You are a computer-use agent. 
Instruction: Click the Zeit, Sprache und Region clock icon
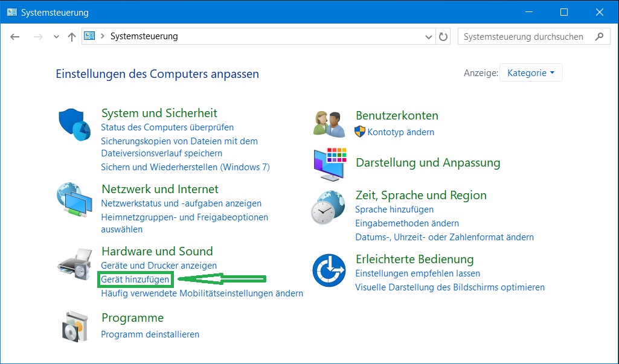(x=328, y=207)
